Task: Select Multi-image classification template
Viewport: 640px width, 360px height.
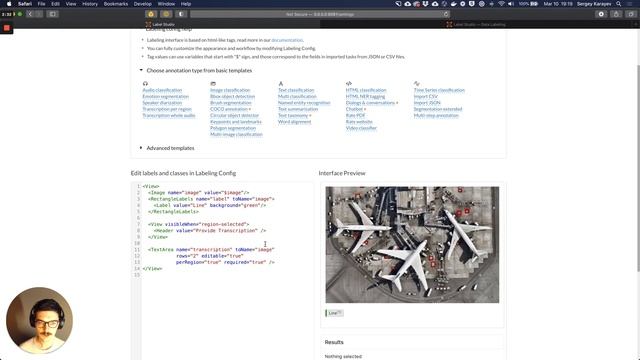Action: 236,134
